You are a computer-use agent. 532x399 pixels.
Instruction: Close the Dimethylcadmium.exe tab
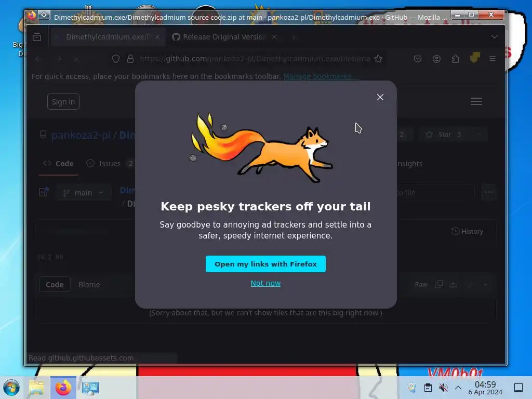[157, 37]
